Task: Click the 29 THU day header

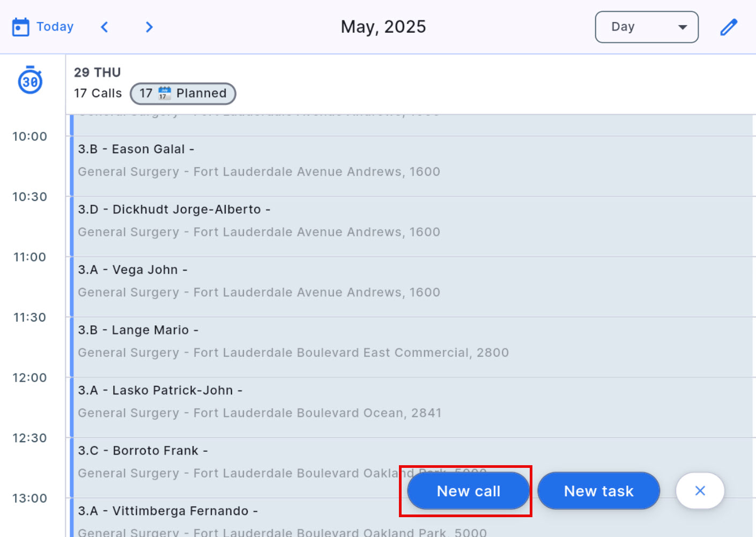Action: click(x=97, y=72)
